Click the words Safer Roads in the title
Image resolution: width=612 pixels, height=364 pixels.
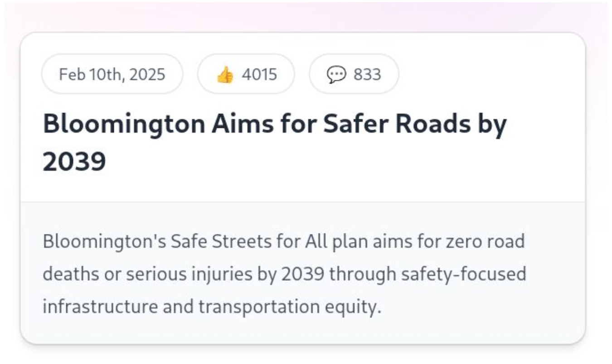tap(397, 124)
